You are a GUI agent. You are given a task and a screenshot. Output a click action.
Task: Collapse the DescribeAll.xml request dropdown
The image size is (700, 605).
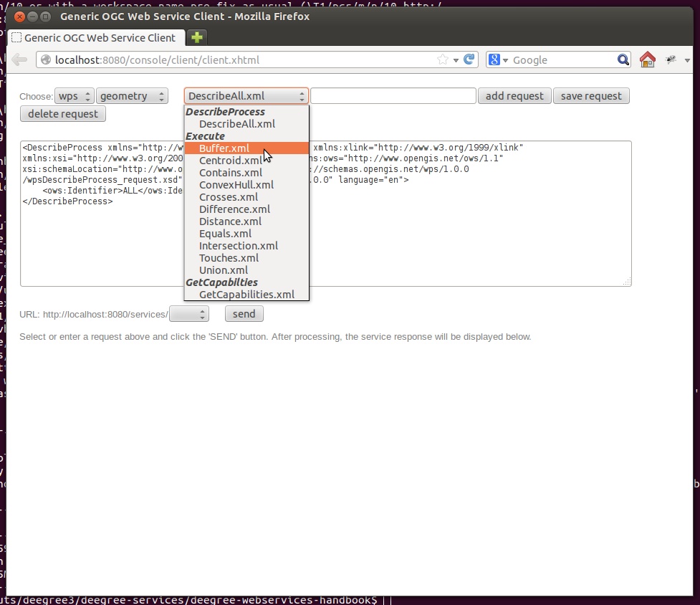click(x=246, y=96)
